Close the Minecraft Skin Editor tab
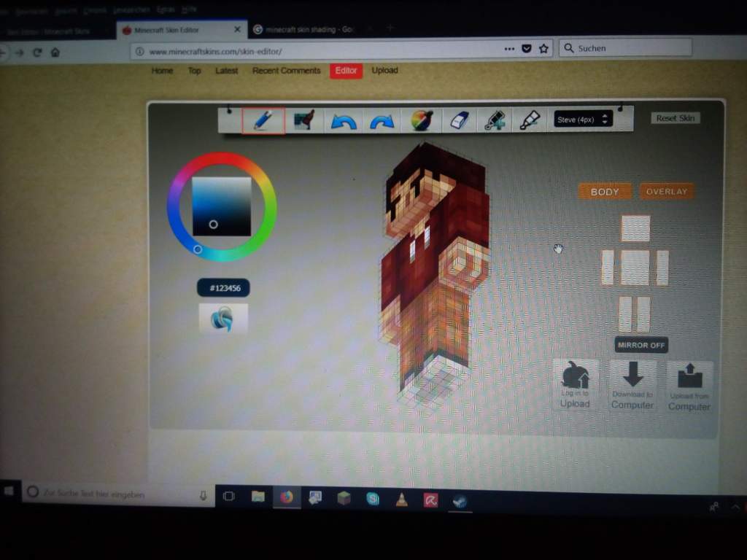Screen dimensions: 747x560 pyautogui.click(x=237, y=29)
